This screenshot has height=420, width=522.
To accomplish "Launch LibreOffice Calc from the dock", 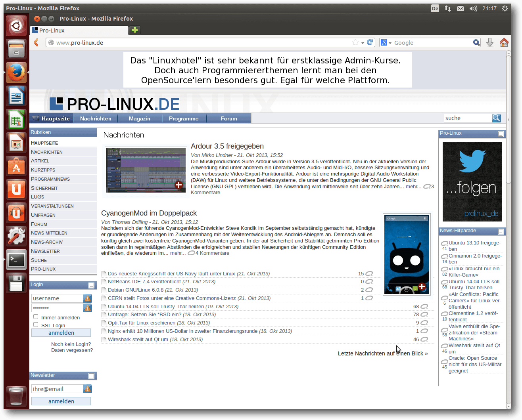I will click(16, 120).
